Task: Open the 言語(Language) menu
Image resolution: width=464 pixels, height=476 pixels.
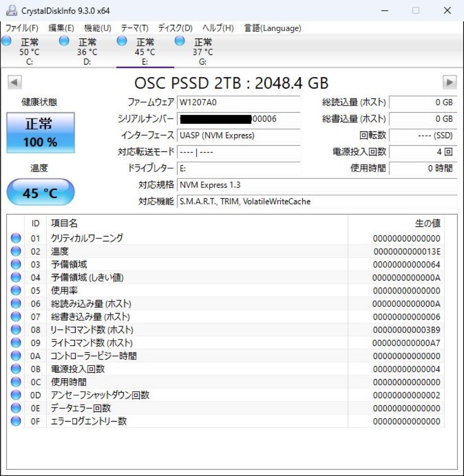Action: point(273,28)
